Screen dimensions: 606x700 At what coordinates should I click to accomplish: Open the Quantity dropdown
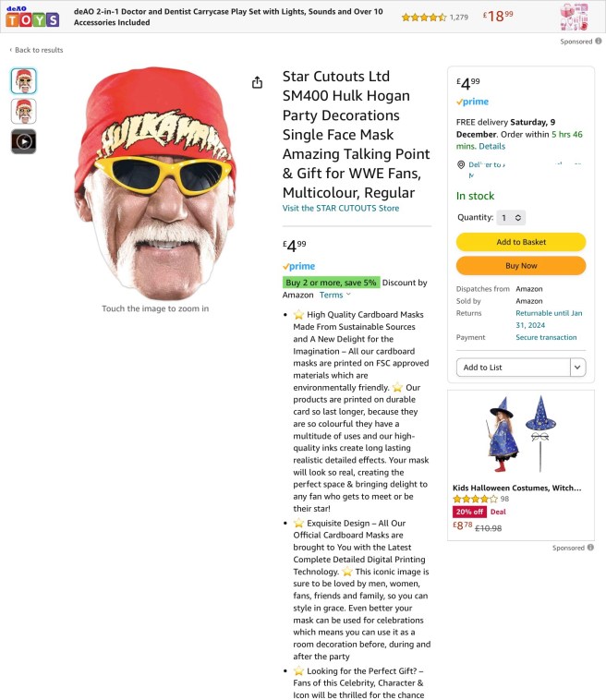[x=511, y=218]
